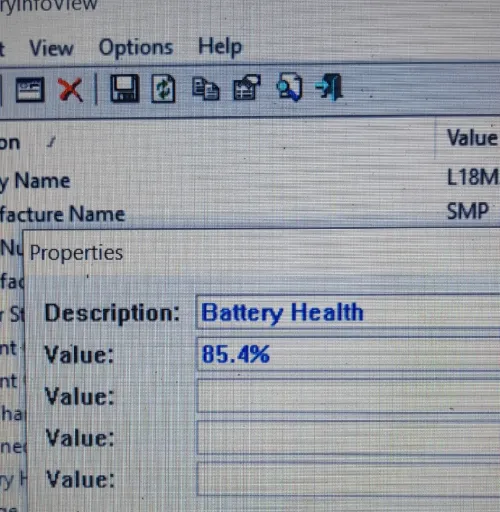500x512 pixels.
Task: Click the fourth Value field
Action: (349, 479)
